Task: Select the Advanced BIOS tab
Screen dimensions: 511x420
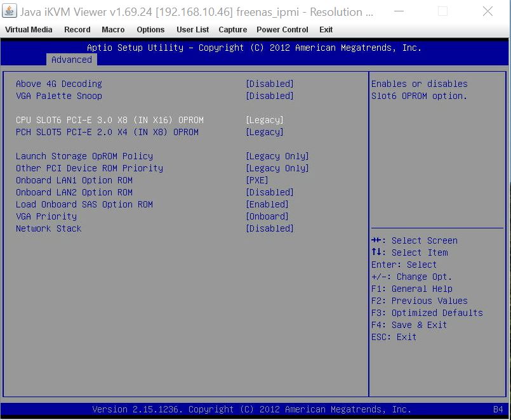Action: (x=72, y=60)
